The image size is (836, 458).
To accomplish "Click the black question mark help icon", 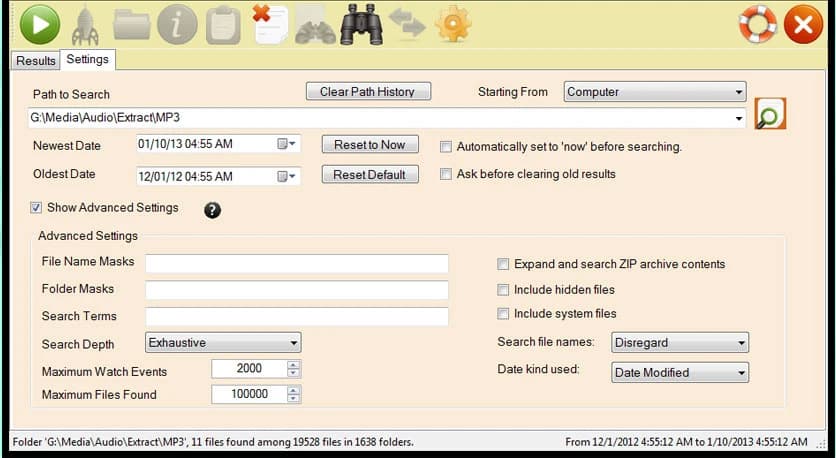I will (212, 210).
